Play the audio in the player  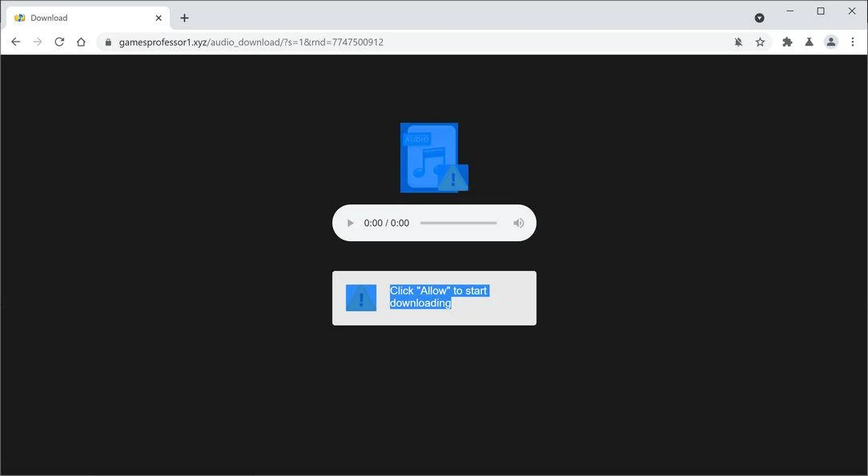click(350, 223)
